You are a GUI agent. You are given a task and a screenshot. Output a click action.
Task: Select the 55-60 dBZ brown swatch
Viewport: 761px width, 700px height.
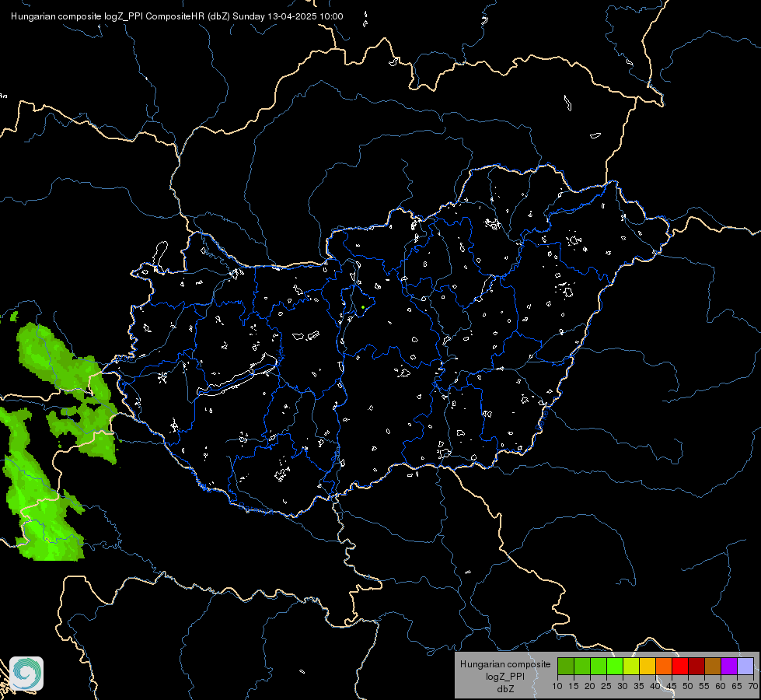(713, 667)
